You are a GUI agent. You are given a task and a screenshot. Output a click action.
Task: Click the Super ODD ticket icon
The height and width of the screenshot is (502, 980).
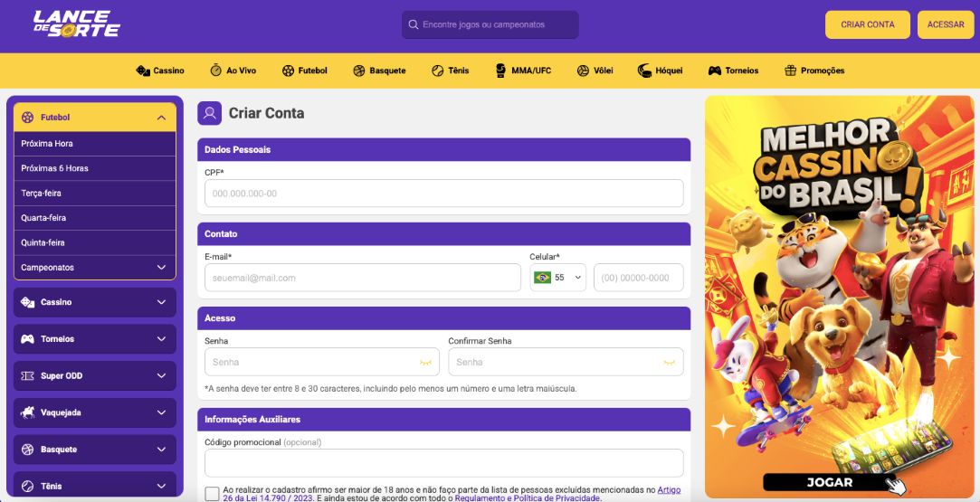pyautogui.click(x=27, y=376)
